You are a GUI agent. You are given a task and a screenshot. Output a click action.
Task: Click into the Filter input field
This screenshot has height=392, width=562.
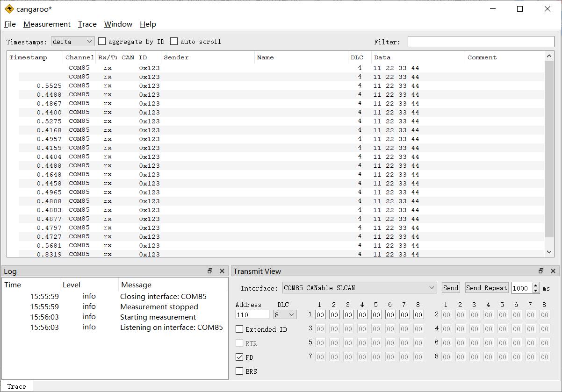coord(481,42)
